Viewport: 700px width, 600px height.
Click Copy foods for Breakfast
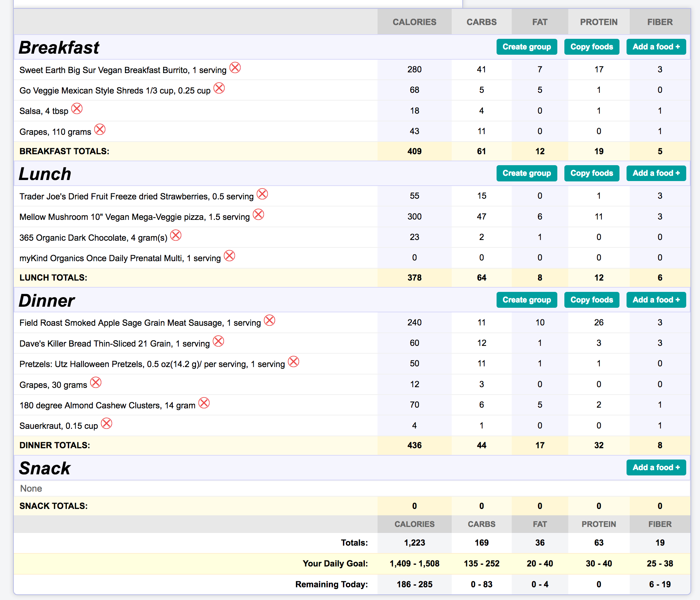592,47
